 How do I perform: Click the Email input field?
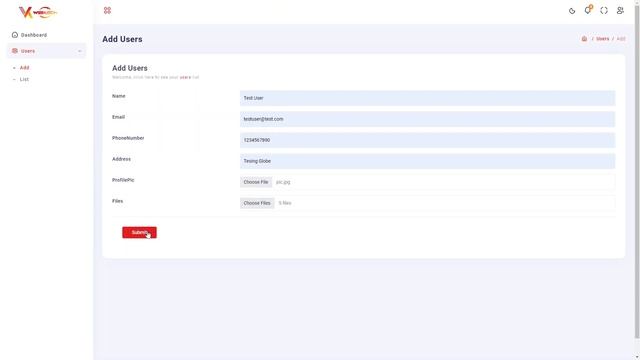[427, 119]
